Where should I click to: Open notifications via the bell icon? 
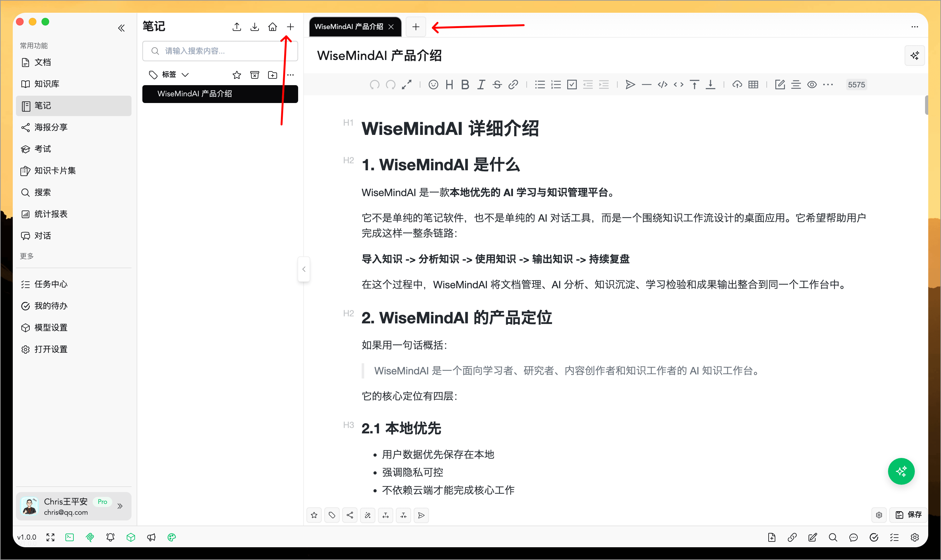(111, 537)
